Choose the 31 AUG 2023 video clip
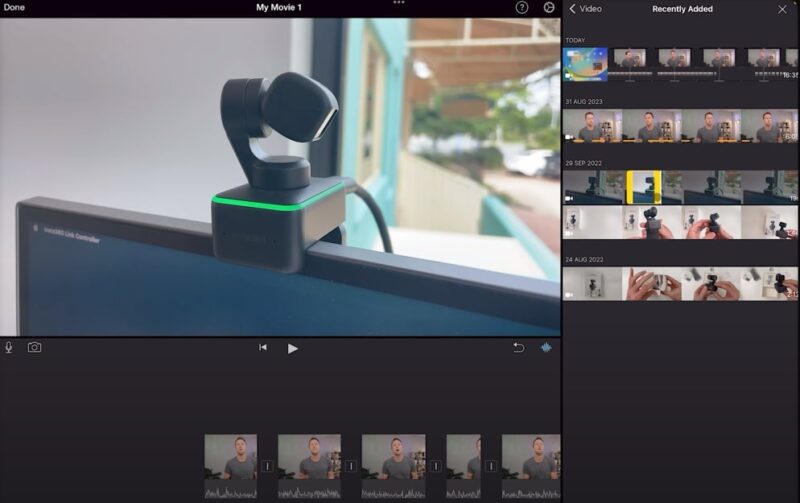This screenshot has width=800, height=503. pyautogui.click(x=680, y=127)
